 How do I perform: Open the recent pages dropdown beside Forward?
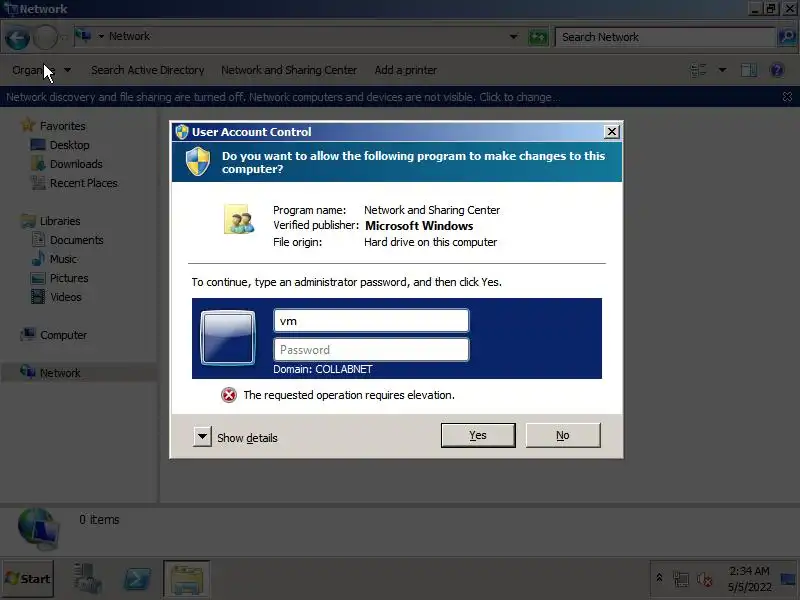coord(64,37)
